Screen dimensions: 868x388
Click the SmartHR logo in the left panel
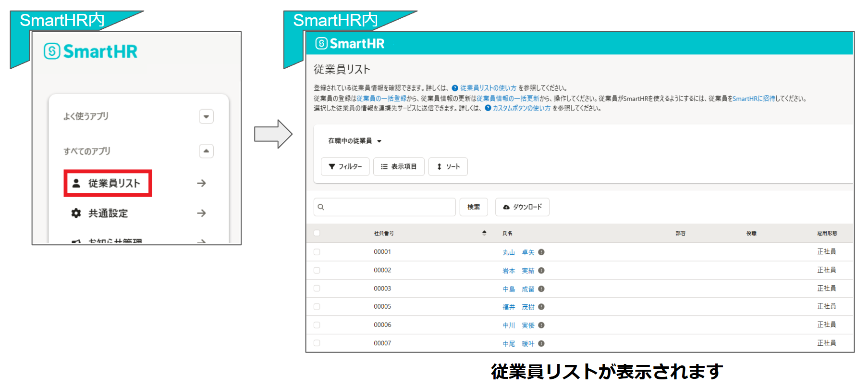90,51
